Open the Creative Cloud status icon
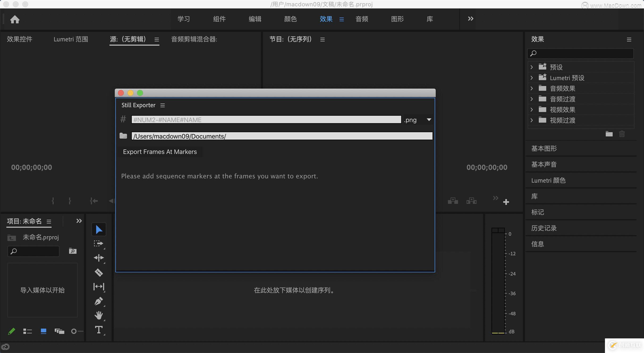 coord(6,347)
